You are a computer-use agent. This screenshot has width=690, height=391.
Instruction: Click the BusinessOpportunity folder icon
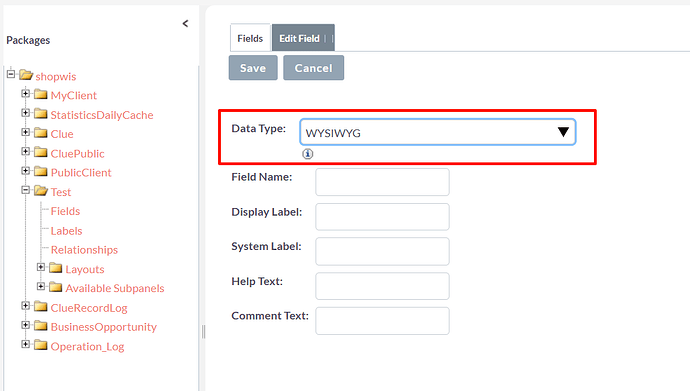coord(40,326)
